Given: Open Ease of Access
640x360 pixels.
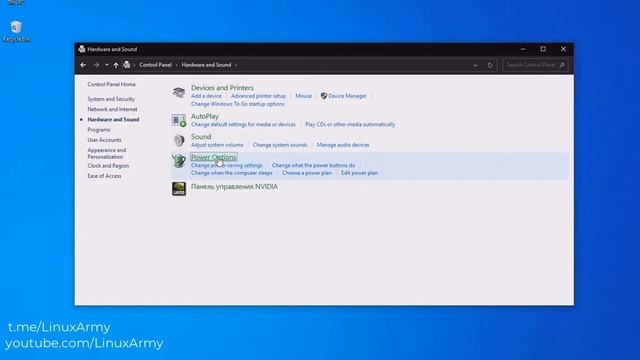Looking at the screenshot, I should tap(104, 176).
